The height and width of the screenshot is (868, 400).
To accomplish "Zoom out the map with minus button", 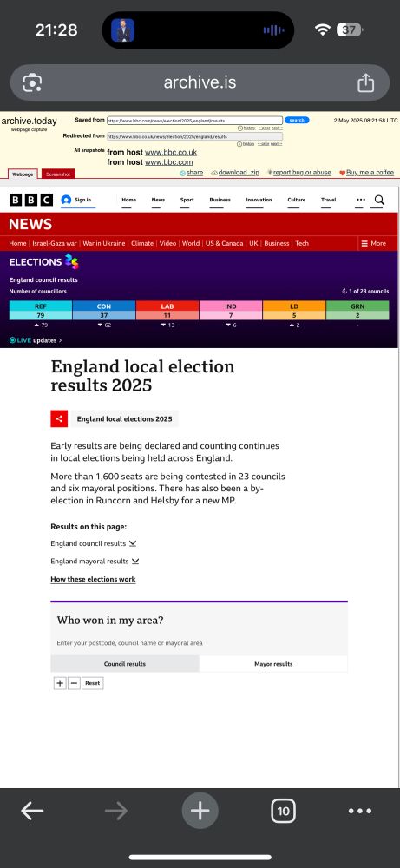I will (74, 683).
